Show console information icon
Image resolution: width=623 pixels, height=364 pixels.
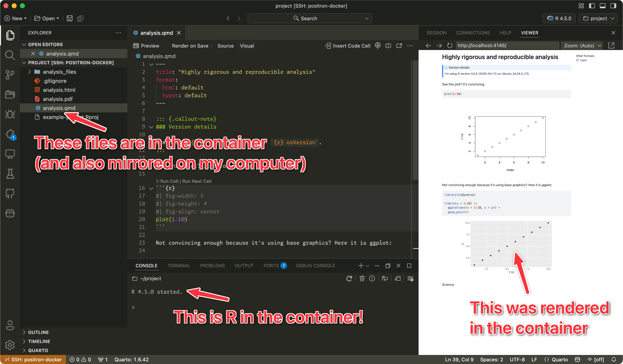[x=372, y=279]
